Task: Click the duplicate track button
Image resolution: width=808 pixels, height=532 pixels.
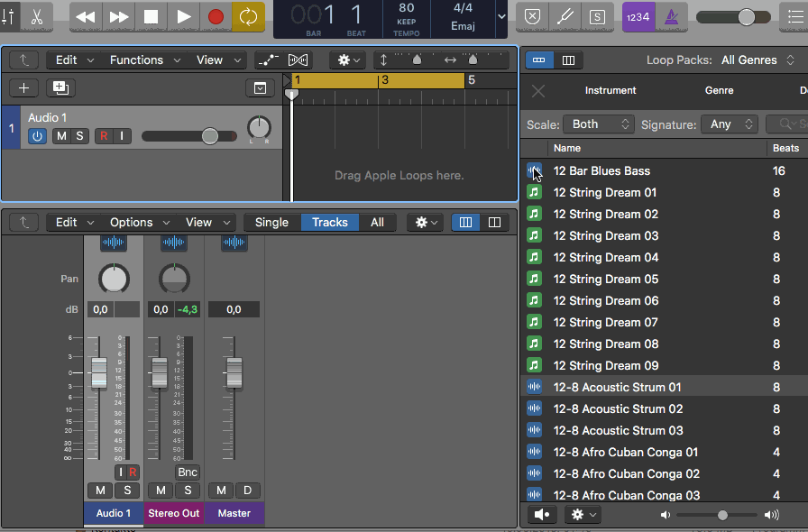Action: [60, 88]
